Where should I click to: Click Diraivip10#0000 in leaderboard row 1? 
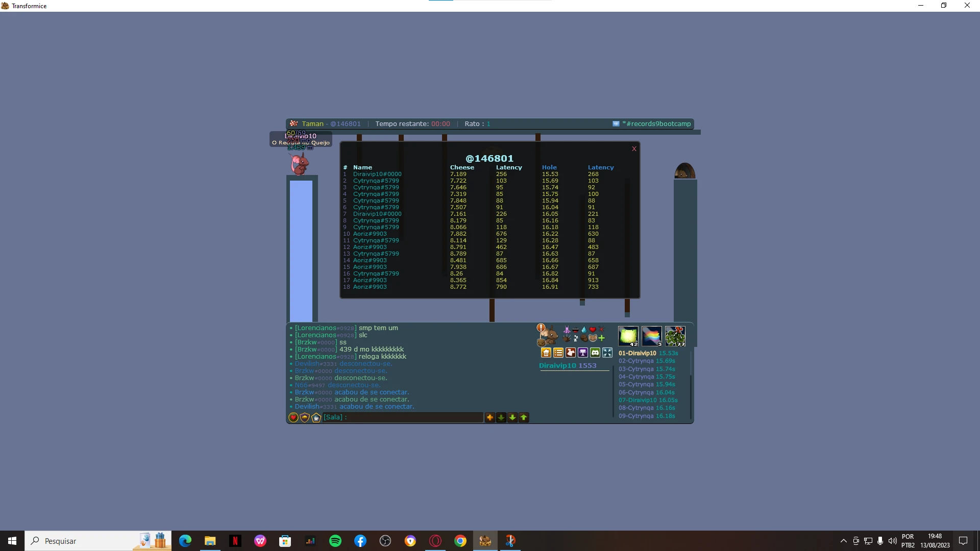[377, 174]
